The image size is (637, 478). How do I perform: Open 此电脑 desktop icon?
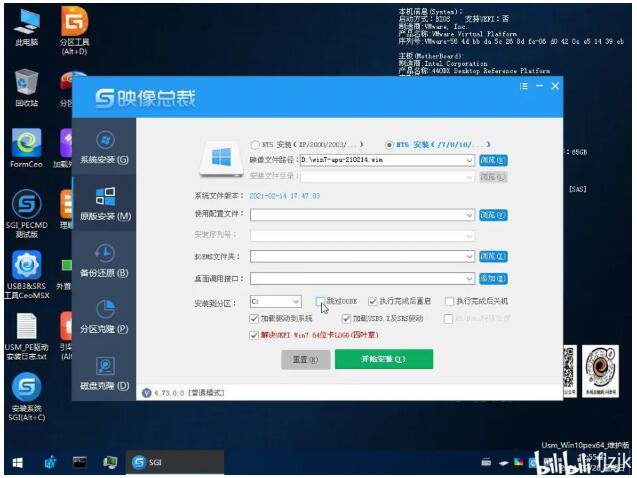27,26
